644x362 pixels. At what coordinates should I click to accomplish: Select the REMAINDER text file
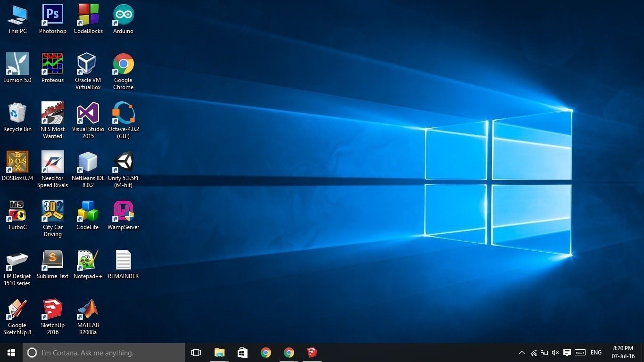pos(123,264)
